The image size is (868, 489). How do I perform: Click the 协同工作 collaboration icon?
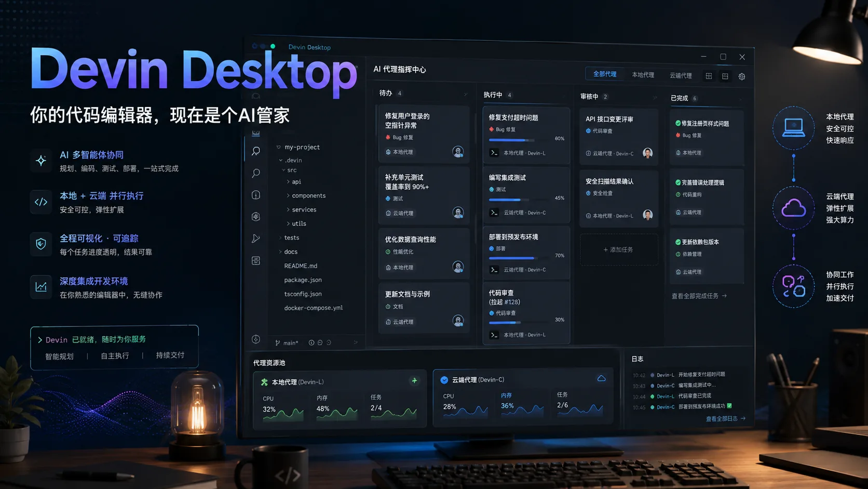793,286
